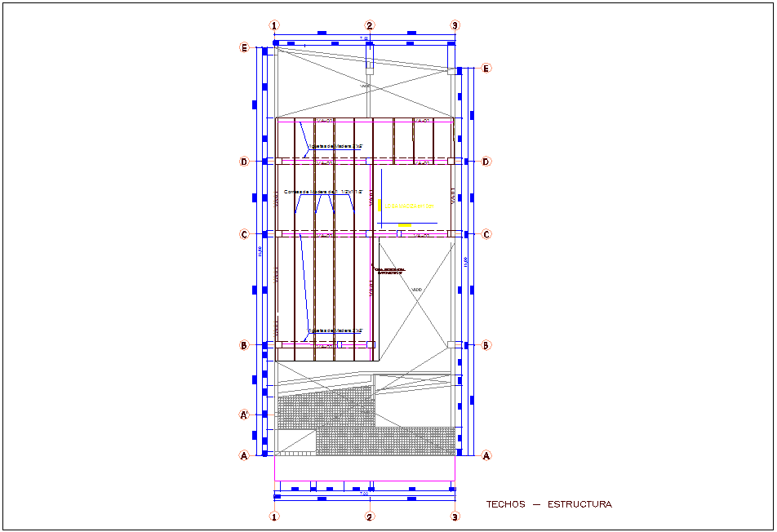Select grid bubble 1 at top left
Screen dimensions: 777x532
point(275,24)
